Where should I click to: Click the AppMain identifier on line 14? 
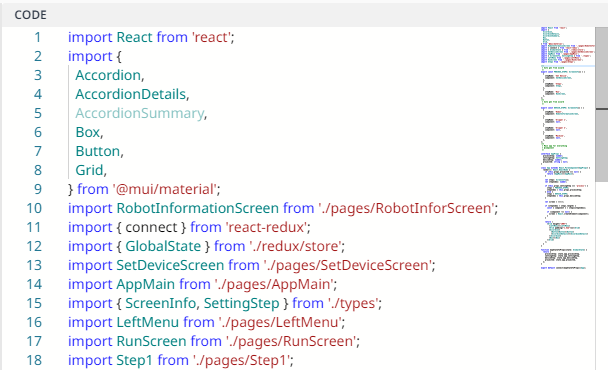tap(145, 284)
